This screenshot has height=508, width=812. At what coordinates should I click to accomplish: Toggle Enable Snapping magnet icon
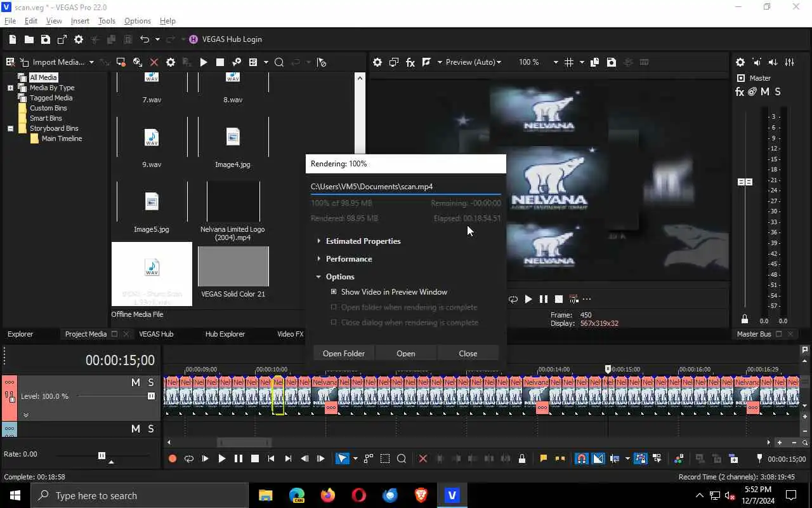click(581, 458)
